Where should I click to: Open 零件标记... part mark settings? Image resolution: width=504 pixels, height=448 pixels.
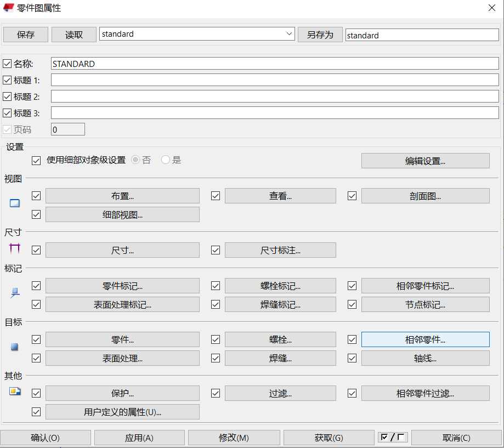(x=122, y=286)
